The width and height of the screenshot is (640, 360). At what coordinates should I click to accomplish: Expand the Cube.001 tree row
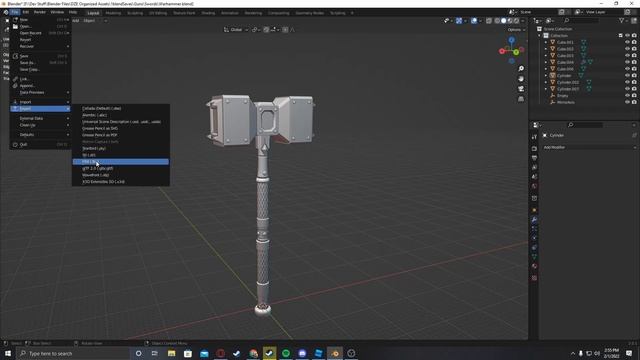point(546,42)
